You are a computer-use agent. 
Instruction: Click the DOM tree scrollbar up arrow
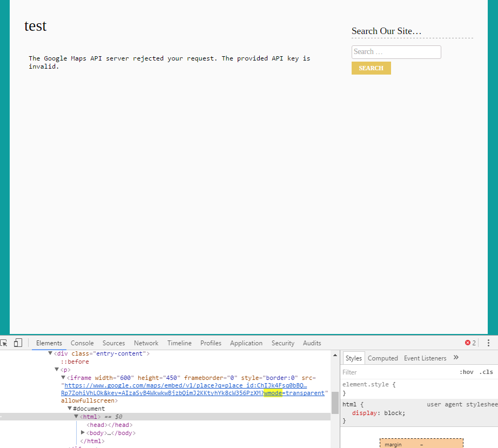(335, 355)
